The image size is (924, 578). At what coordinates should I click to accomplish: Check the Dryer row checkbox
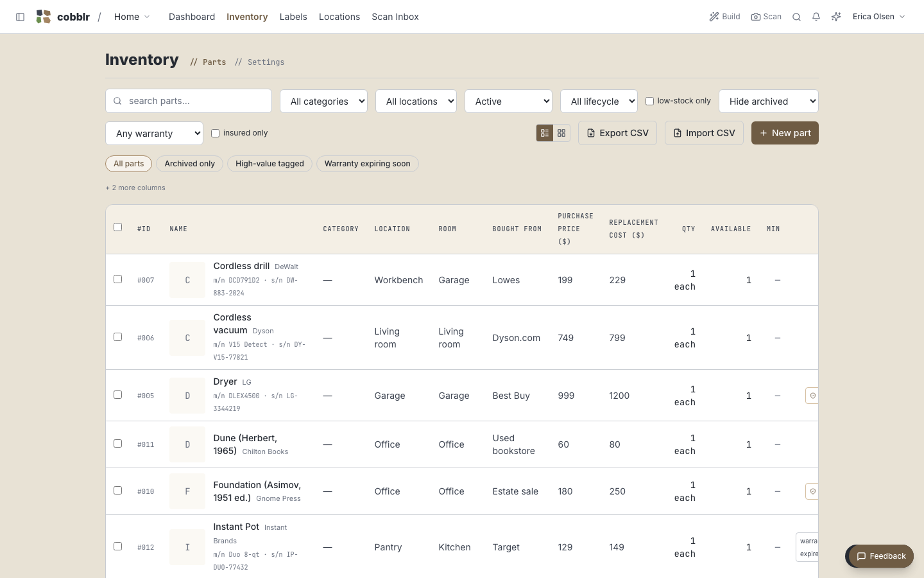click(x=117, y=394)
